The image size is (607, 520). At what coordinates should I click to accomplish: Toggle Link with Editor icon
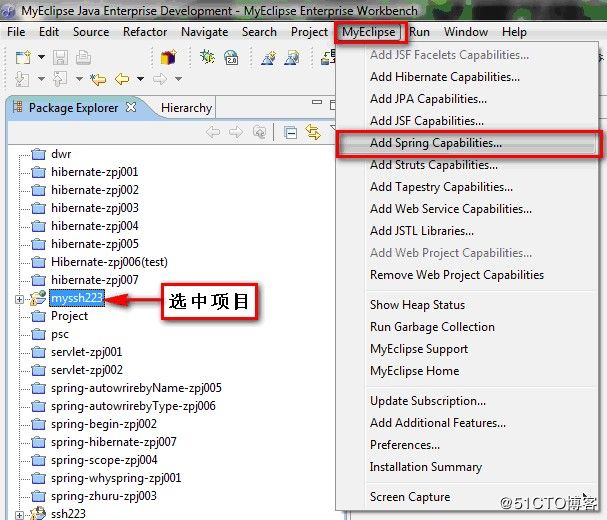[313, 132]
